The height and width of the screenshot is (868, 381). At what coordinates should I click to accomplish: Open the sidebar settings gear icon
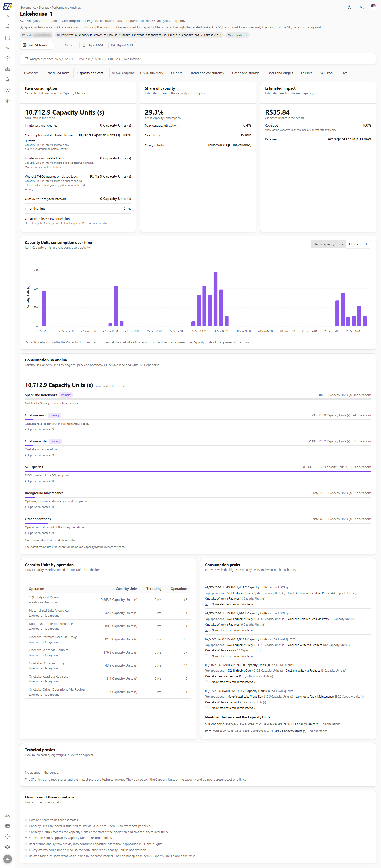tap(7, 836)
